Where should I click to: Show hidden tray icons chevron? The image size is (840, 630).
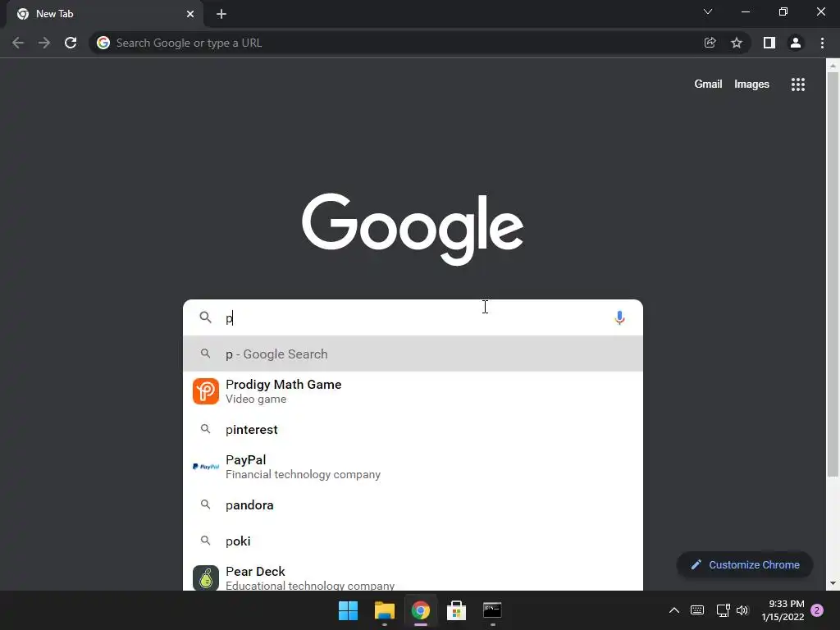tap(674, 610)
